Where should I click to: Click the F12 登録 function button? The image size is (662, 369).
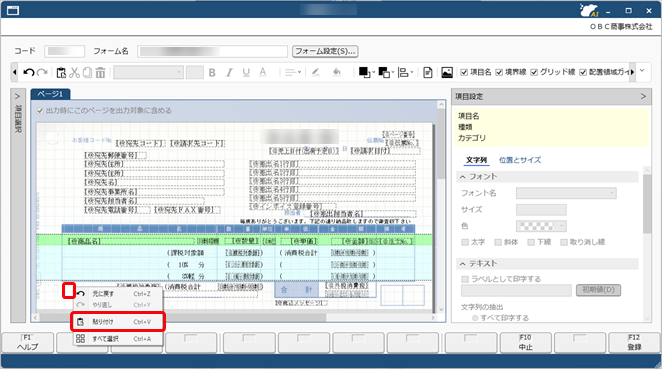point(634,342)
